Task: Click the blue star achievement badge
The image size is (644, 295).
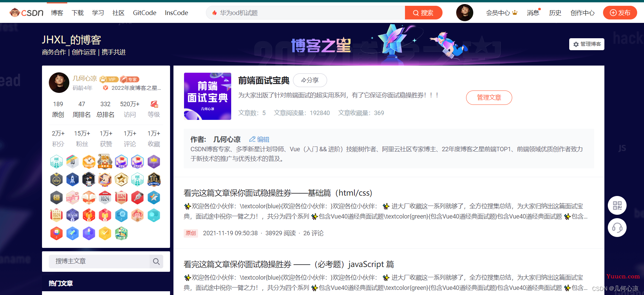Action: click(154, 197)
